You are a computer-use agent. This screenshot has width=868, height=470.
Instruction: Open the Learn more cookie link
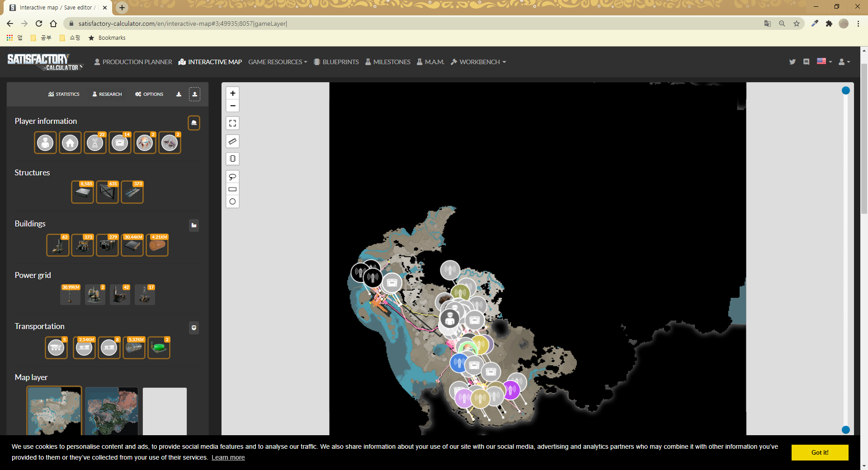tap(228, 457)
